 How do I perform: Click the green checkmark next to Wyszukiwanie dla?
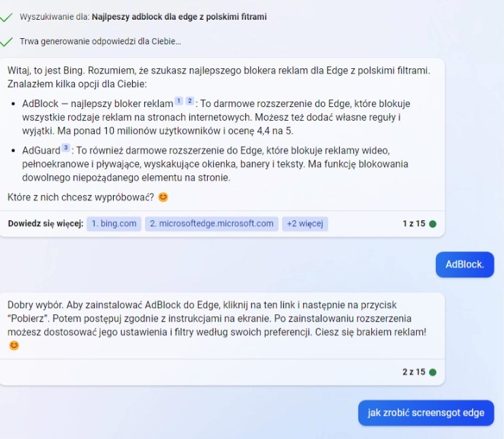click(x=6, y=17)
